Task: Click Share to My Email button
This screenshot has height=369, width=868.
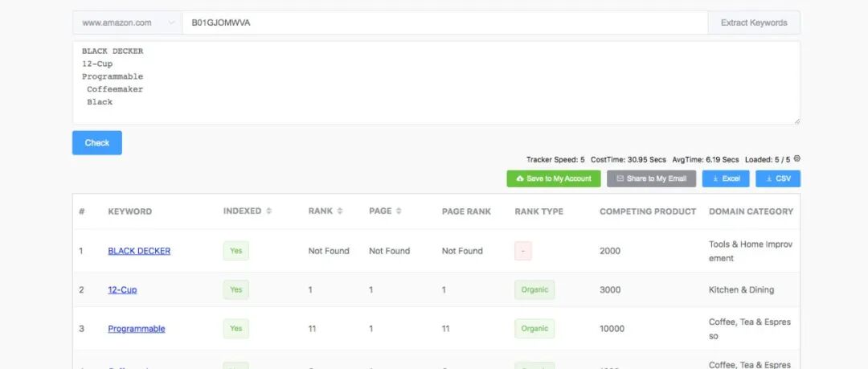Action: coord(651,178)
